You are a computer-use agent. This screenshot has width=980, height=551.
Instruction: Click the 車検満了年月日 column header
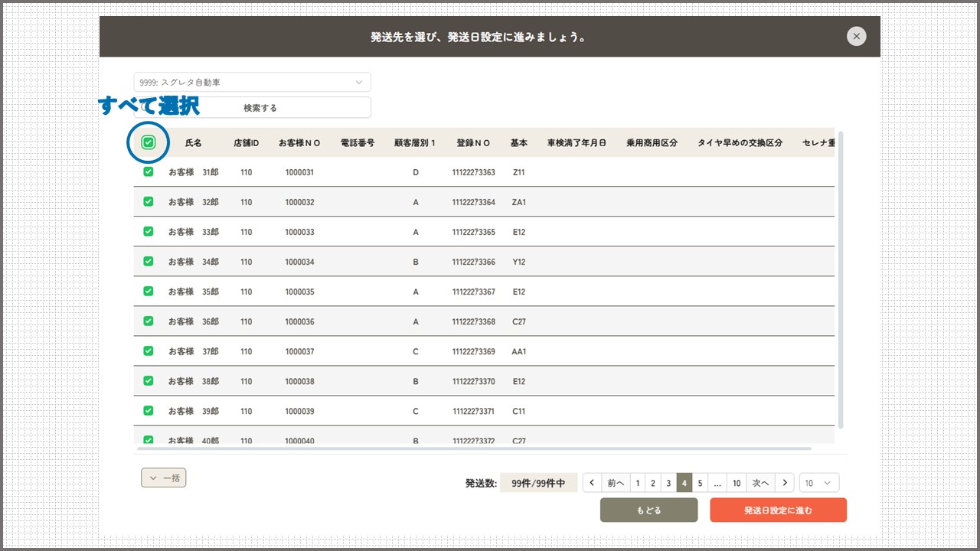[x=577, y=143]
